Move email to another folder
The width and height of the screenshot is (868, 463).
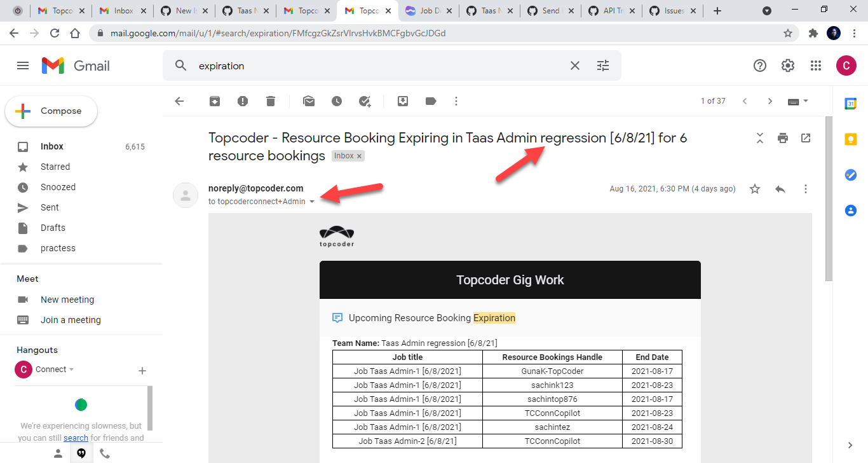(403, 101)
